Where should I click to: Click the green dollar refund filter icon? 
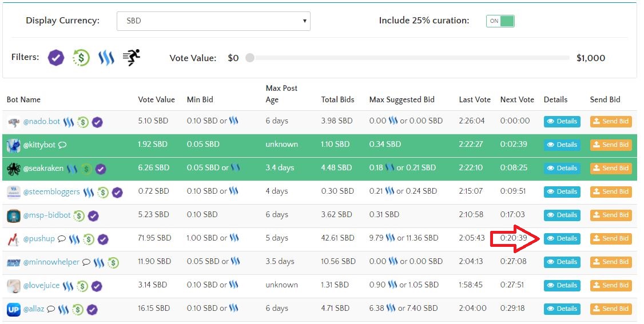pyautogui.click(x=81, y=58)
